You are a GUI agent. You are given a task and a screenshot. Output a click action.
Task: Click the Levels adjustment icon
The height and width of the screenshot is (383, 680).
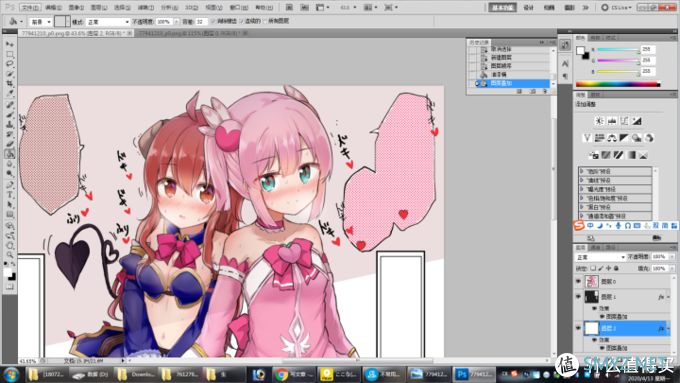[612, 121]
